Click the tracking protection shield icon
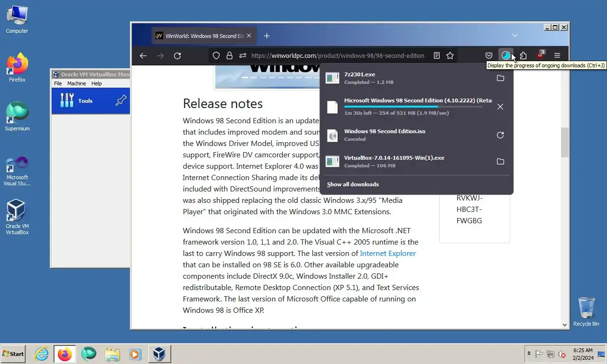Screen dimensions: 607x364 point(216,55)
